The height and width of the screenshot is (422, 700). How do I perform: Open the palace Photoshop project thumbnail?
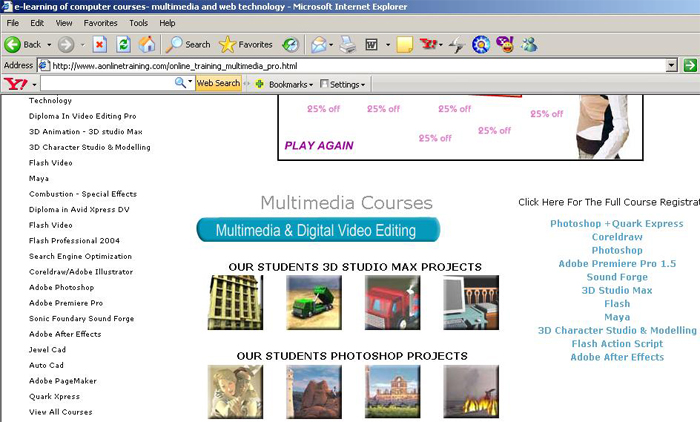pyautogui.click(x=392, y=392)
